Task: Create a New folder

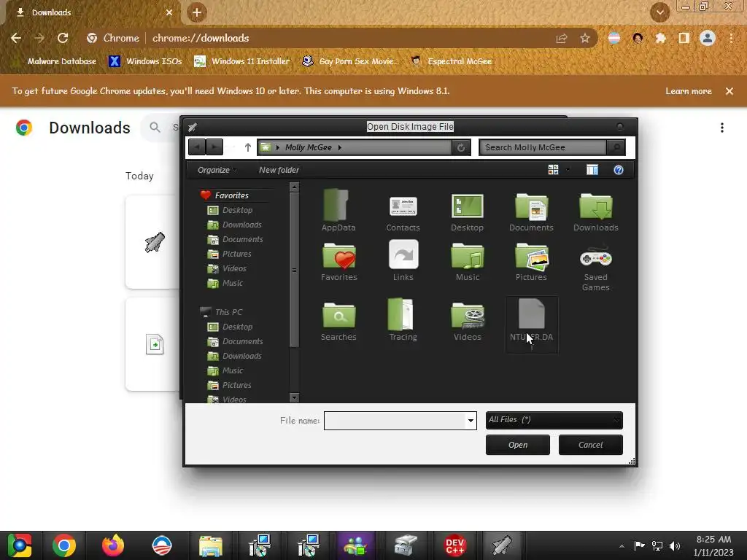Action: [279, 170]
